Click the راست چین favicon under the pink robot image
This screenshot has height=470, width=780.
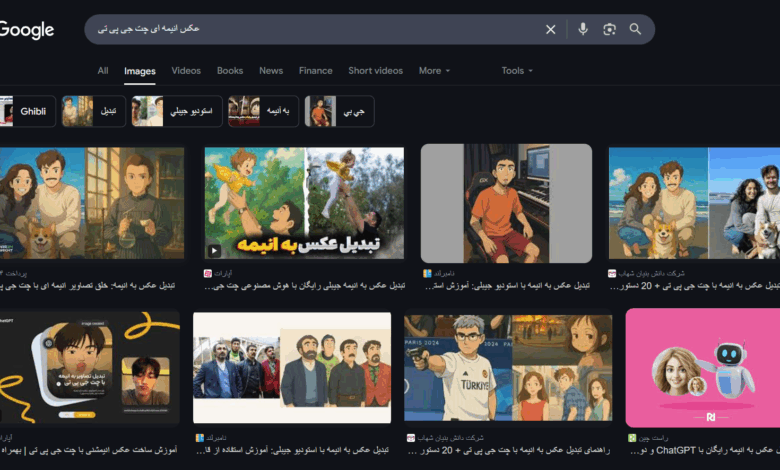632,438
